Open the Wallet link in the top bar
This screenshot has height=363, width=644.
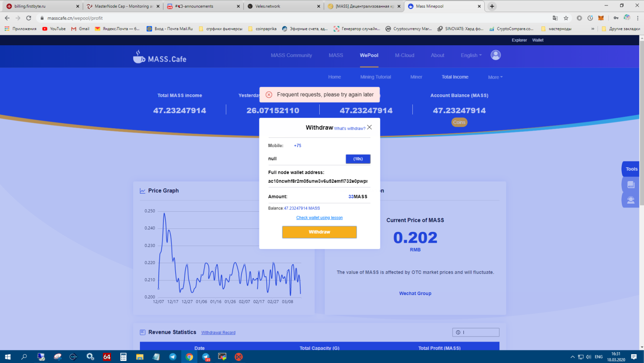[538, 40]
